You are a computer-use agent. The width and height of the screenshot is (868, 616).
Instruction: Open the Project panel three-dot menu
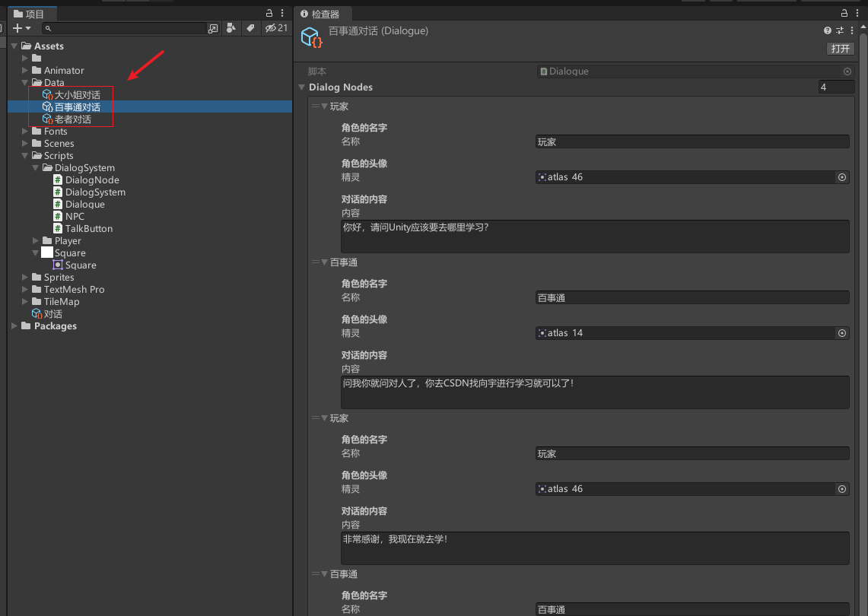click(x=282, y=13)
